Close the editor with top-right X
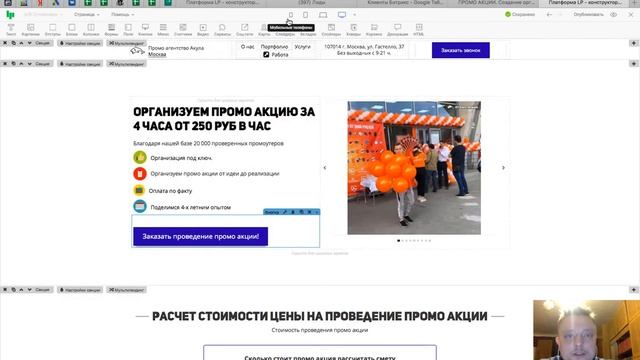640x360 pixels. (x=631, y=14)
